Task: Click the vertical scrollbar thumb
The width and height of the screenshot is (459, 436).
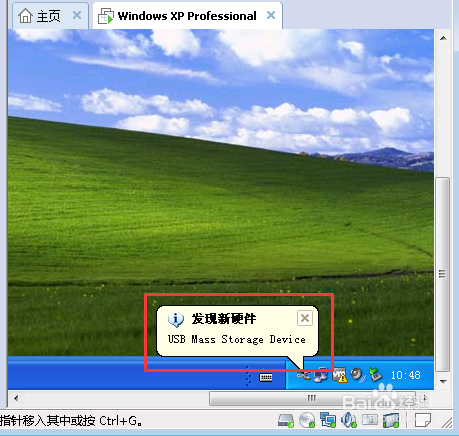Action: pyautogui.click(x=443, y=274)
